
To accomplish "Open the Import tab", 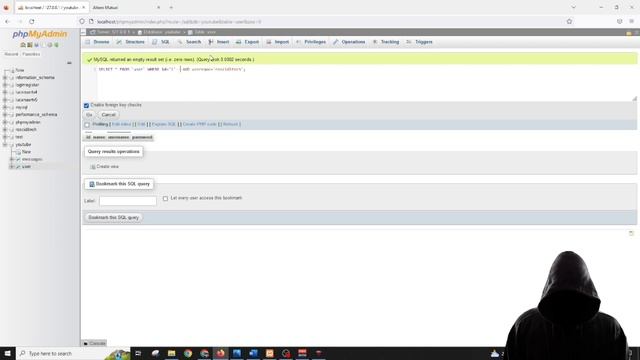I will click(278, 42).
